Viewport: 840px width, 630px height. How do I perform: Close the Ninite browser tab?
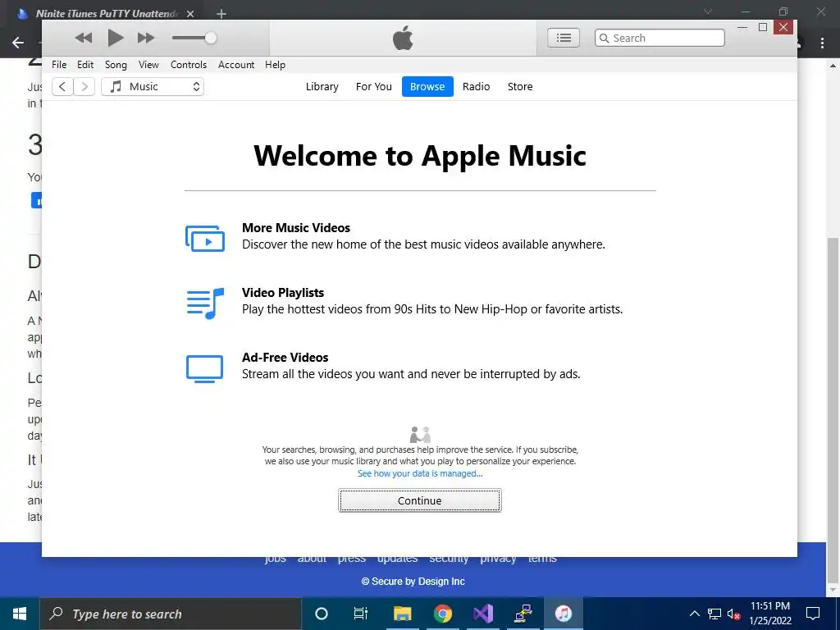[190, 14]
